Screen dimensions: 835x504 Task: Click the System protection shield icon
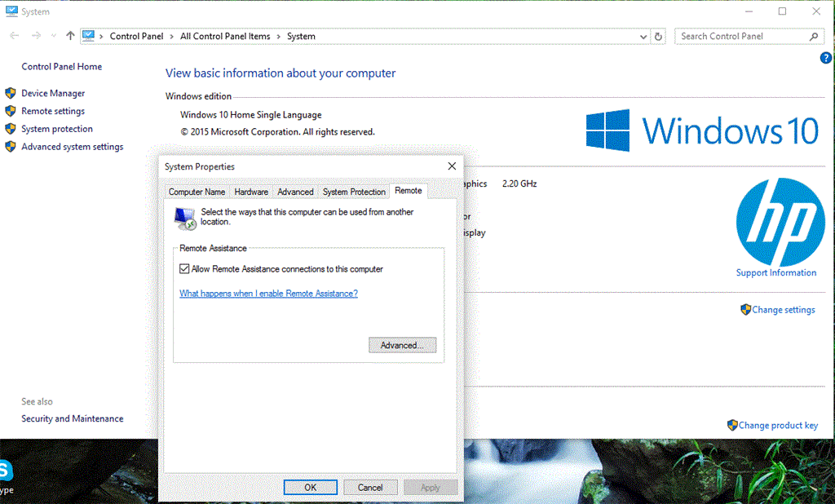coord(11,129)
